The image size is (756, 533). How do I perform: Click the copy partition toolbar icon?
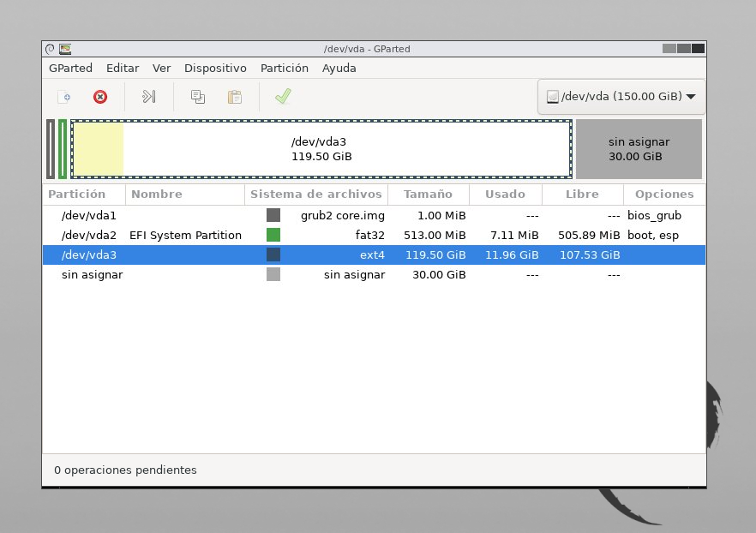[x=198, y=97]
